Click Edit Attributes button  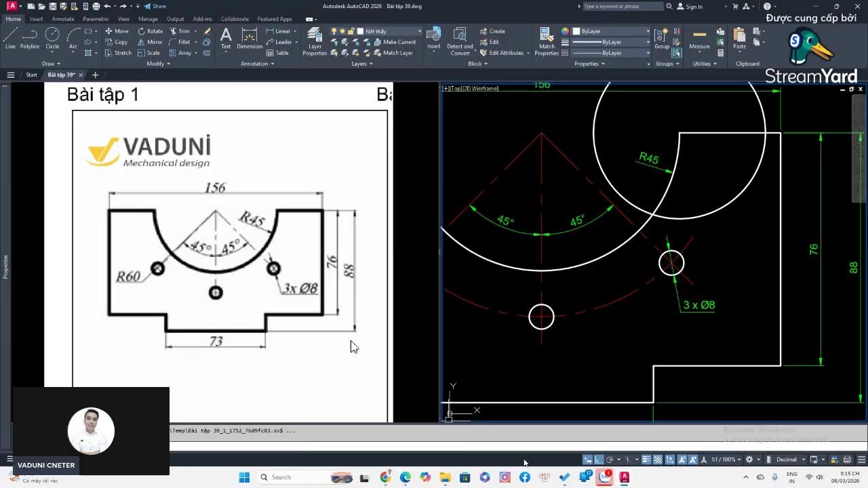pos(502,53)
